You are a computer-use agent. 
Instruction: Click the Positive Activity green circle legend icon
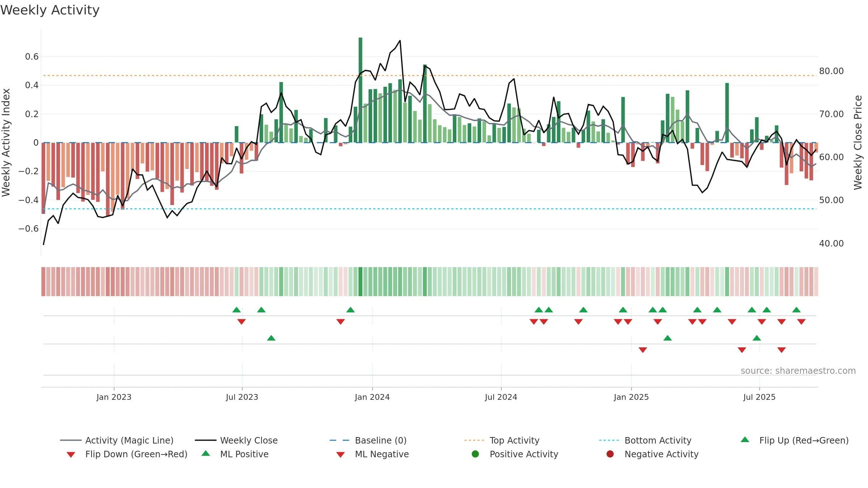click(476, 454)
